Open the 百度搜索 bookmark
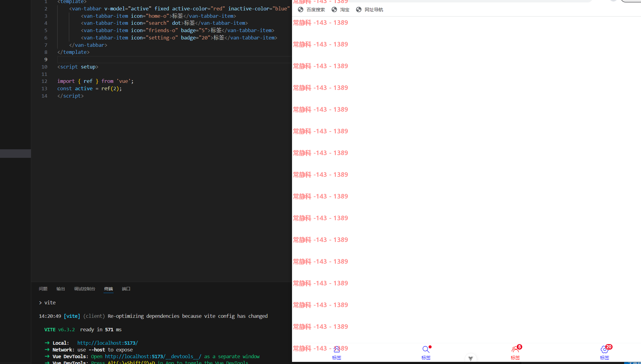 pos(312,10)
